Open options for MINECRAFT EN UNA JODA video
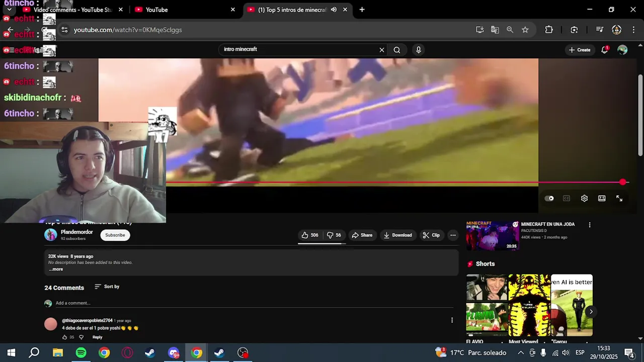The width and height of the screenshot is (644, 362). click(x=590, y=225)
